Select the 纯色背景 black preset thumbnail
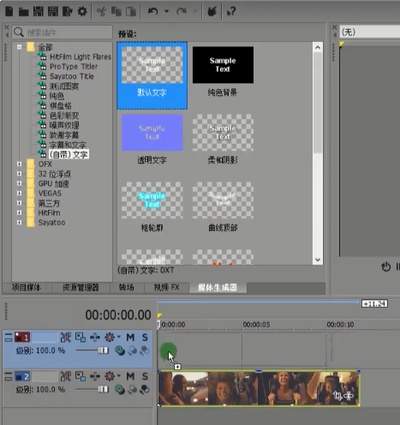This screenshot has height=425, width=400. [223, 65]
